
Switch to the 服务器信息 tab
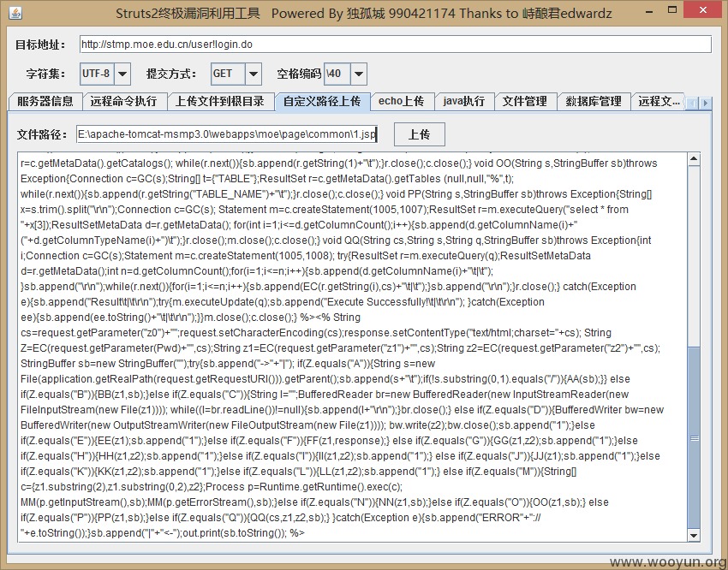coord(45,102)
